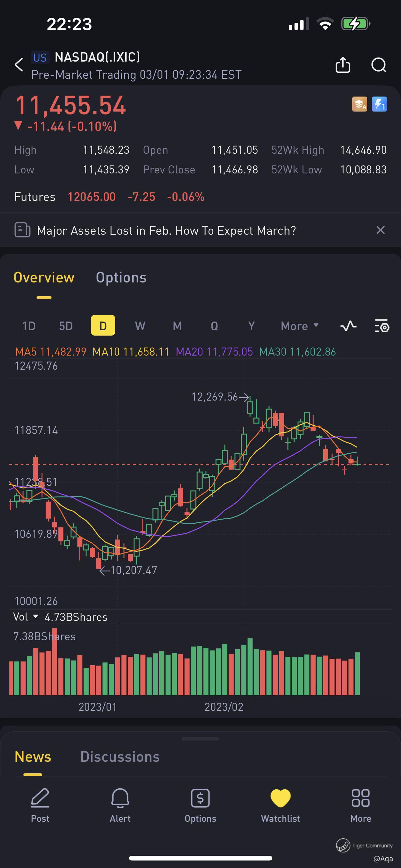Tap the Prev Close value 11,466.98
The width and height of the screenshot is (401, 868).
click(x=235, y=169)
